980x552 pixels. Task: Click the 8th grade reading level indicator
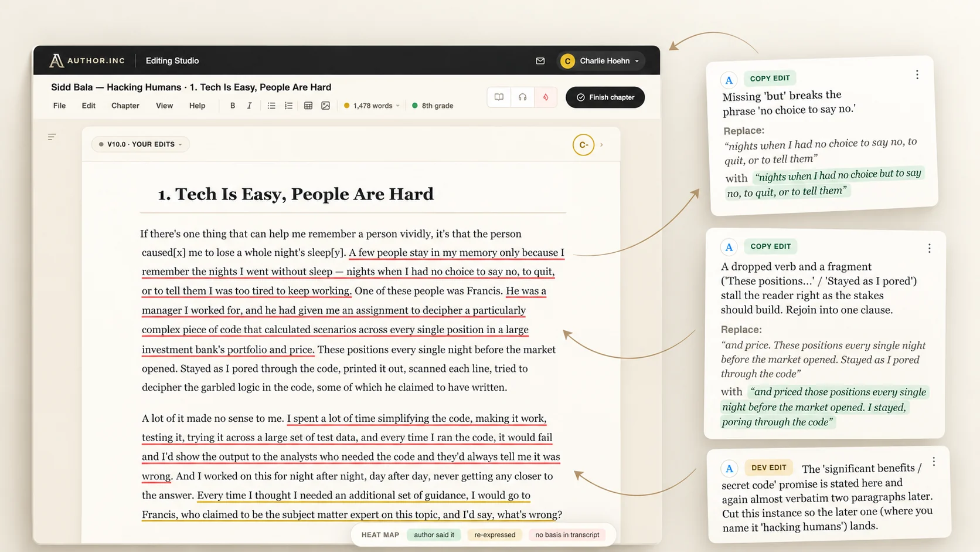click(x=433, y=106)
